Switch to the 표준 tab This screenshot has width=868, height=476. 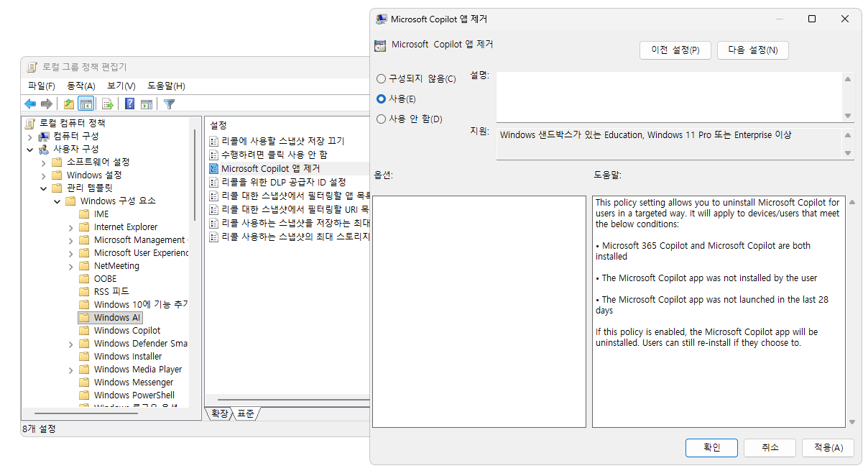tap(246, 413)
